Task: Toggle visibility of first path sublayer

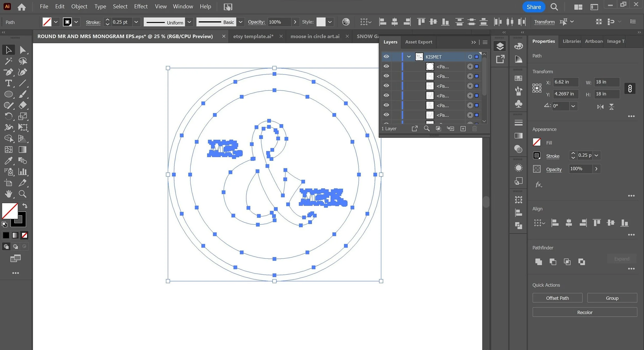Action: point(386,66)
